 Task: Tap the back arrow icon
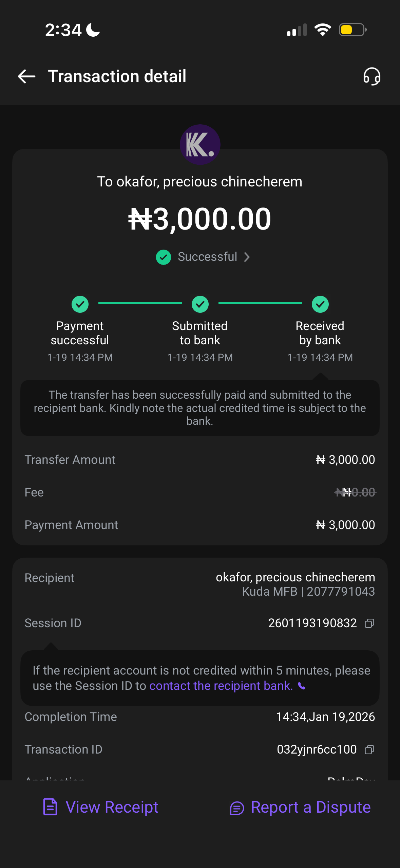pos(27,76)
